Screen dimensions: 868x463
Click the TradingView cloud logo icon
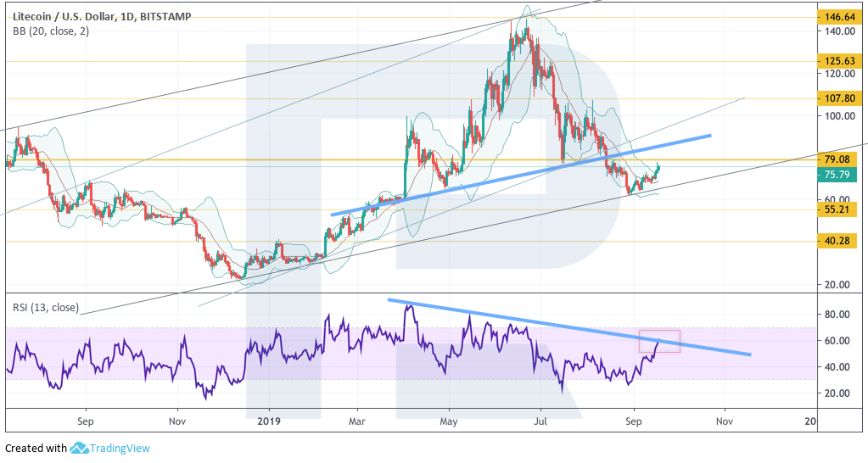pos(80,448)
